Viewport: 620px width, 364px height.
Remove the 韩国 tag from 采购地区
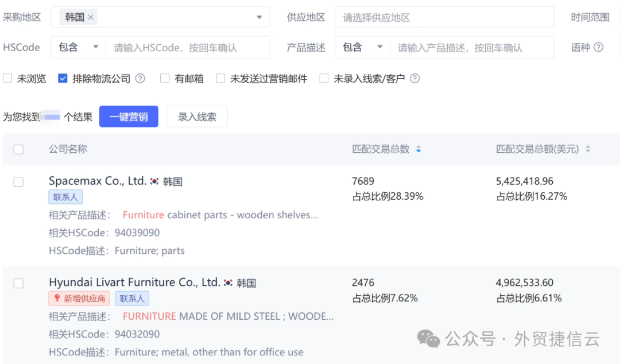91,17
